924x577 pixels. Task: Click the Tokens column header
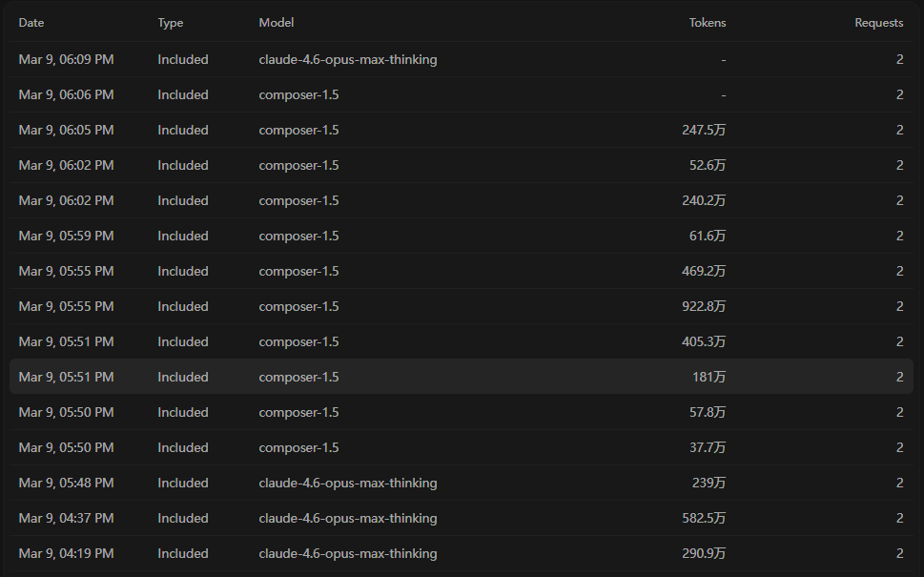[708, 22]
